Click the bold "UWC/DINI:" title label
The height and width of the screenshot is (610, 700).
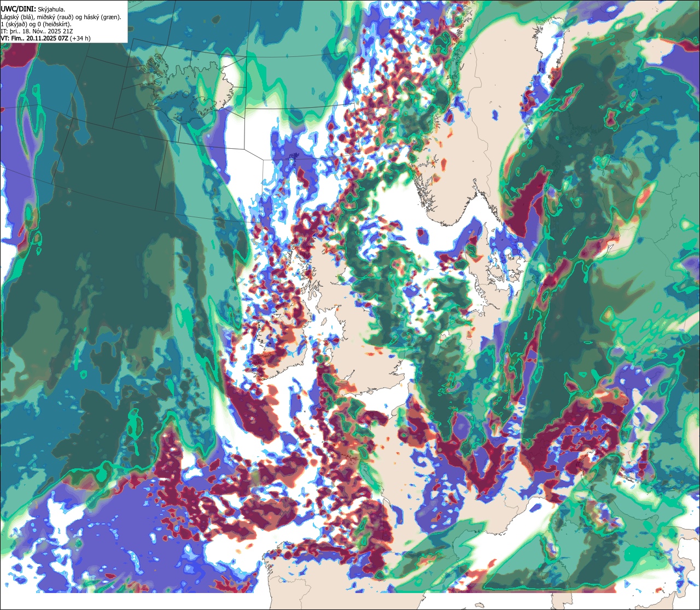[19, 9]
